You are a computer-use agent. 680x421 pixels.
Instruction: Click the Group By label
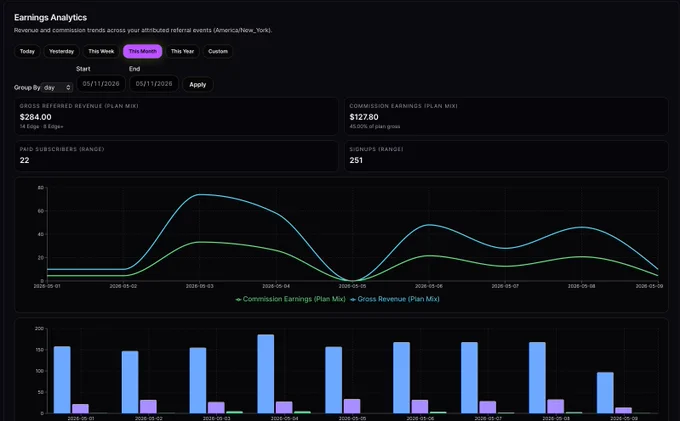(27, 88)
